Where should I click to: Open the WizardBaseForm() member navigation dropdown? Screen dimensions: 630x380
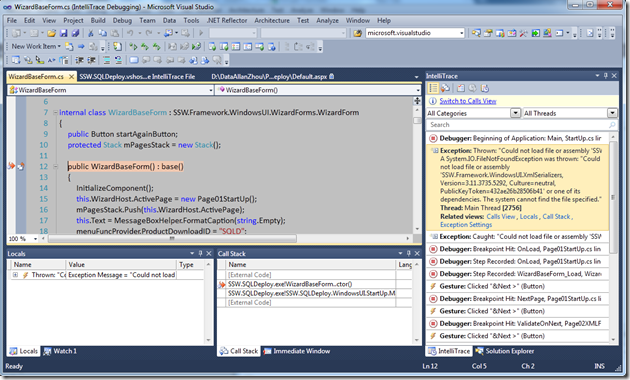click(418, 90)
